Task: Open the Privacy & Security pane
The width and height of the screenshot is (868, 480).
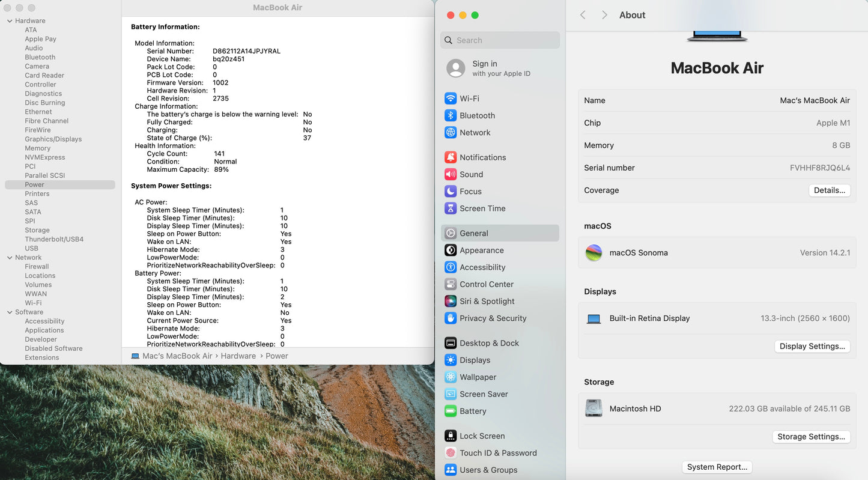Action: tap(493, 318)
